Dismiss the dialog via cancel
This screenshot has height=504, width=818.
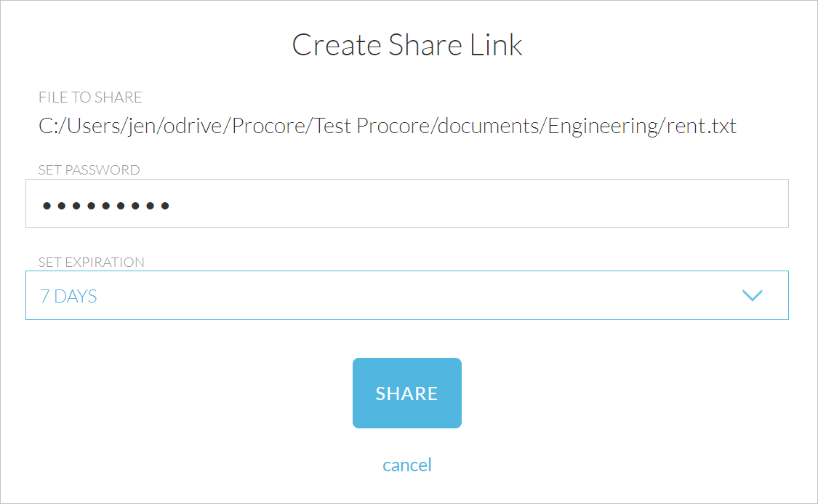coord(407,465)
